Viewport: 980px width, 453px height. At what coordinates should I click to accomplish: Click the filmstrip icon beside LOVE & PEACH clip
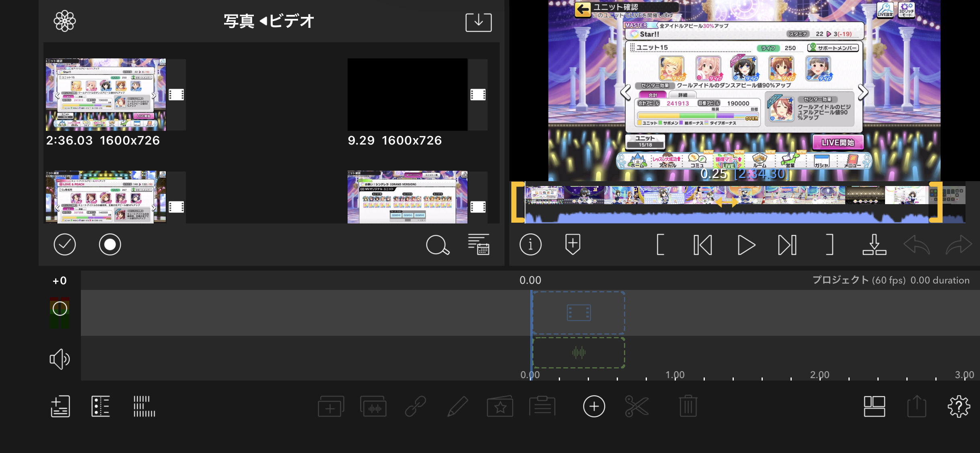pos(176,207)
